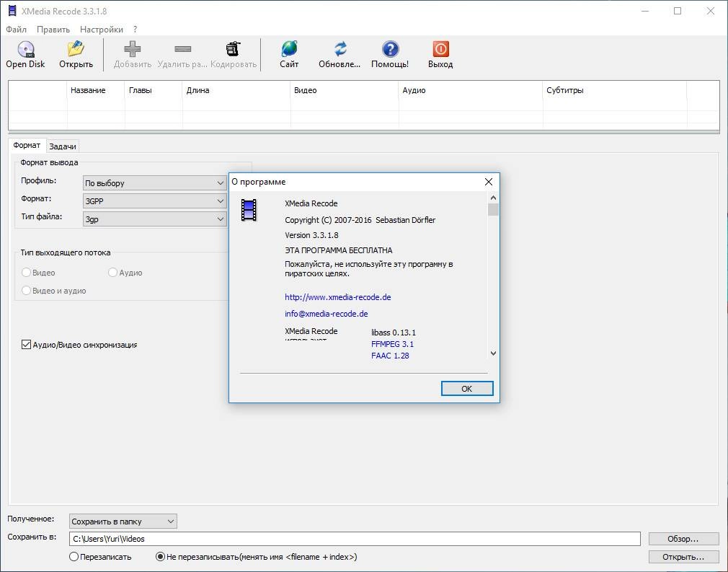Select the Аудио radio button
This screenshot has width=728, height=572.
[x=112, y=272]
